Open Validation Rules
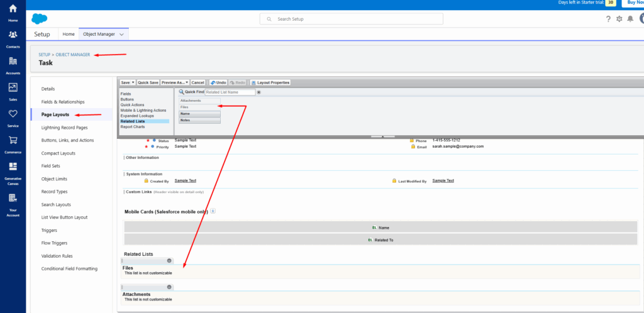 click(x=57, y=256)
